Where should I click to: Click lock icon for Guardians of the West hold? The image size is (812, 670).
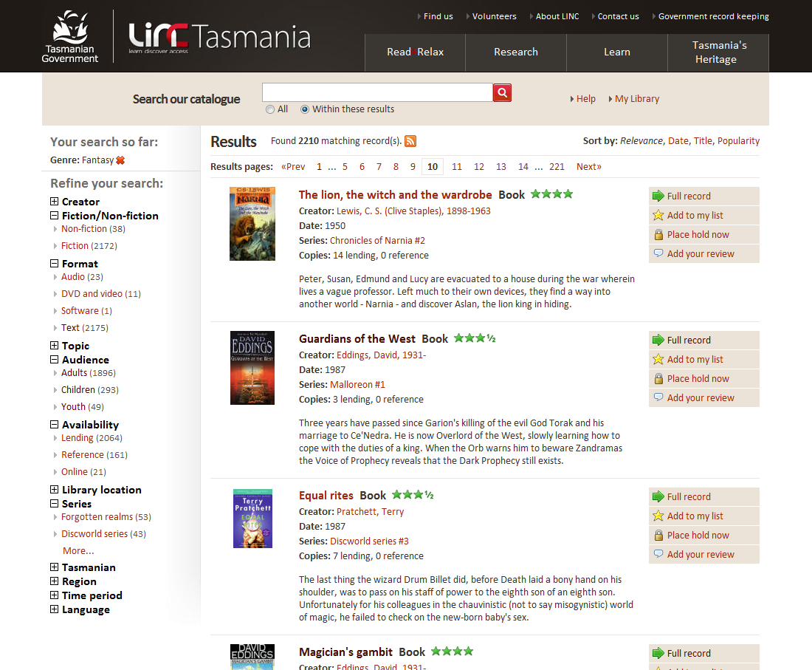click(658, 379)
